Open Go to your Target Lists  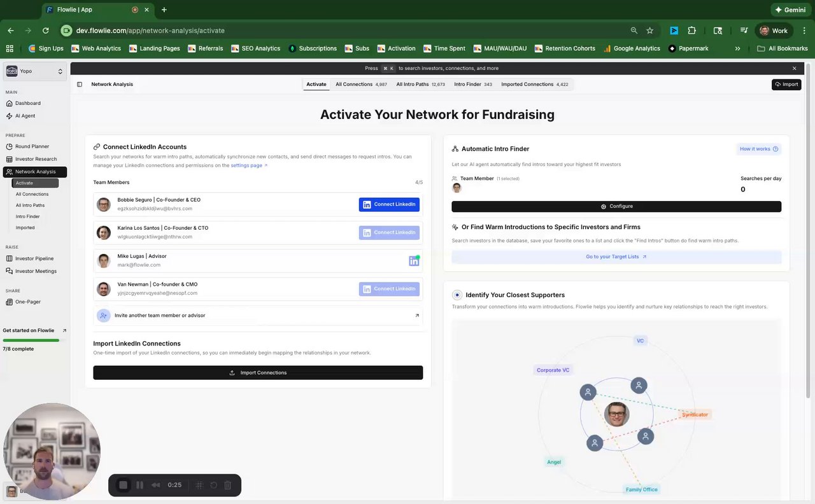[x=616, y=256]
